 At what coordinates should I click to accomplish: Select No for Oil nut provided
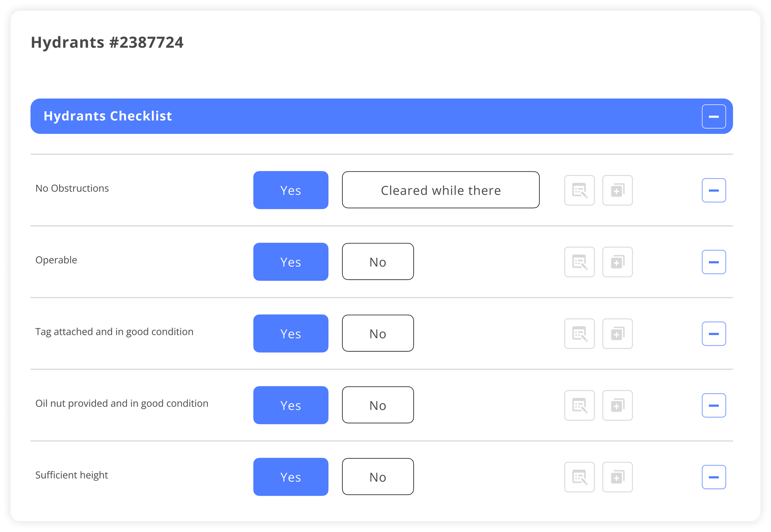pos(377,405)
